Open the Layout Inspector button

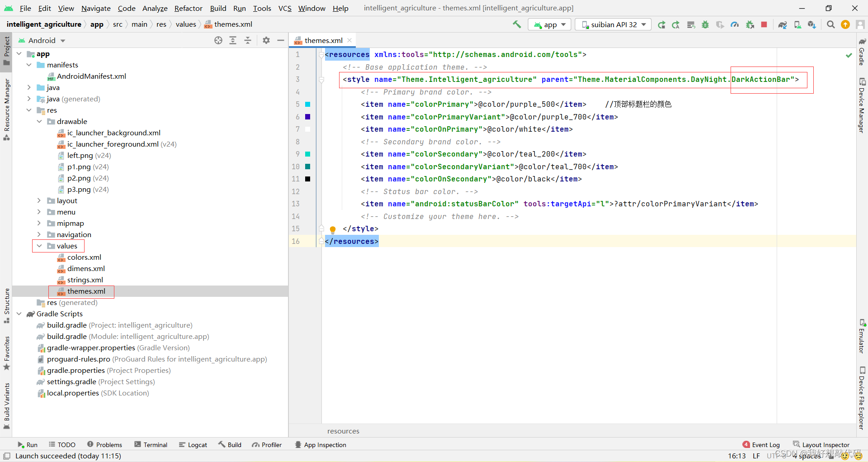pyautogui.click(x=821, y=445)
